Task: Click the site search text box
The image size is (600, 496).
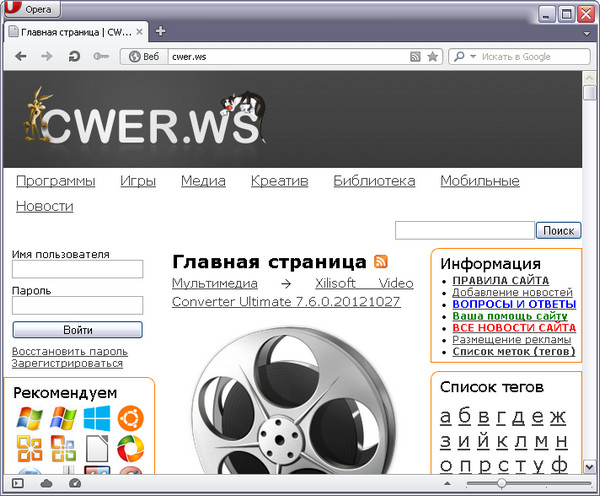Action: [465, 230]
